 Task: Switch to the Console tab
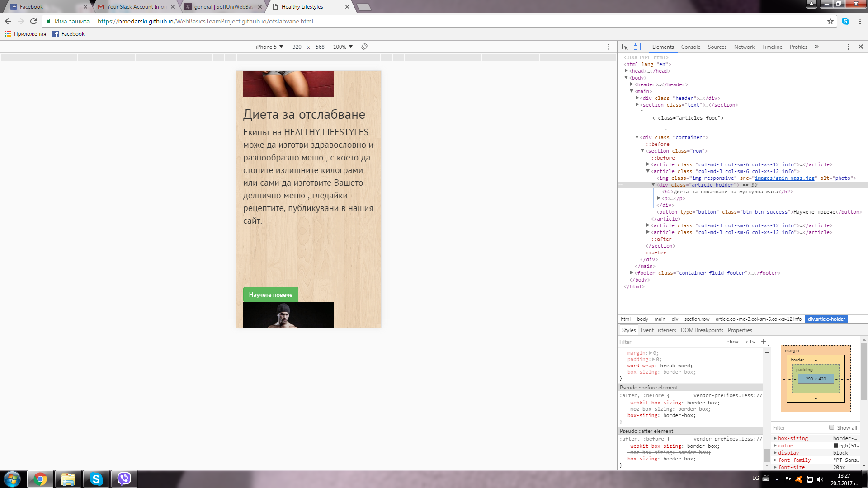691,47
